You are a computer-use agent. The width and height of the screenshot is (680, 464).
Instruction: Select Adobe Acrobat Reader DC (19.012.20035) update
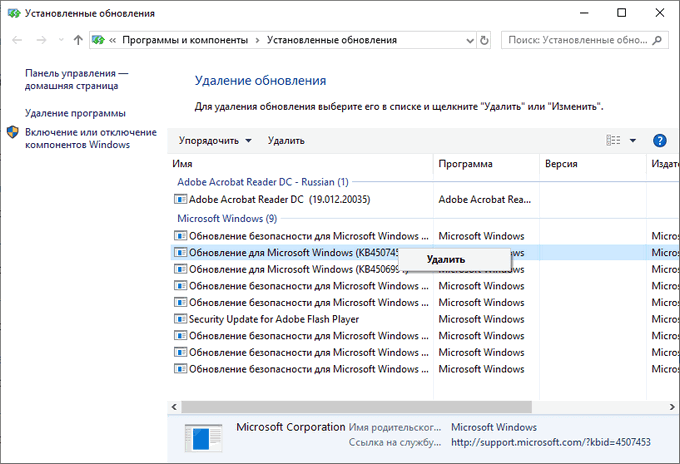coord(279,199)
